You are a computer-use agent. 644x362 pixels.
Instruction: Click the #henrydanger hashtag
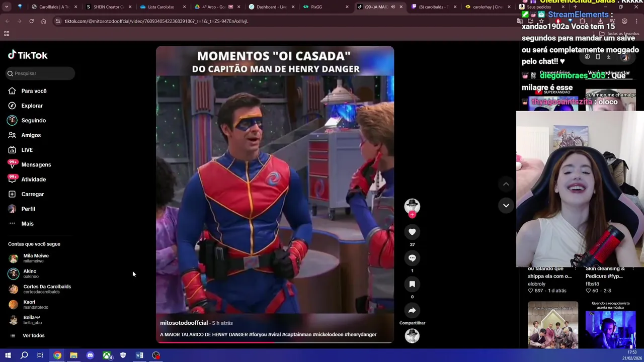point(360,334)
